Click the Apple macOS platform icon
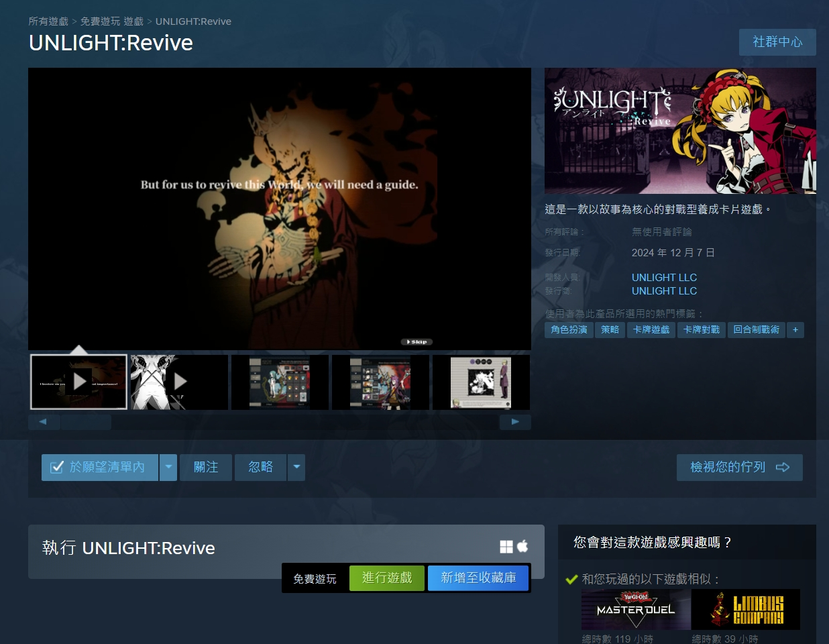829x644 pixels. coord(522,546)
